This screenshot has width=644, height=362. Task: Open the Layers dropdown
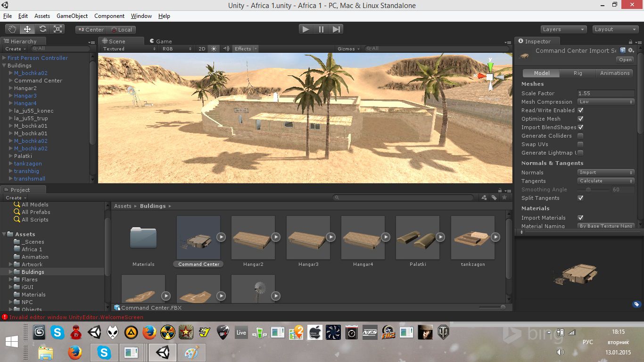point(563,29)
